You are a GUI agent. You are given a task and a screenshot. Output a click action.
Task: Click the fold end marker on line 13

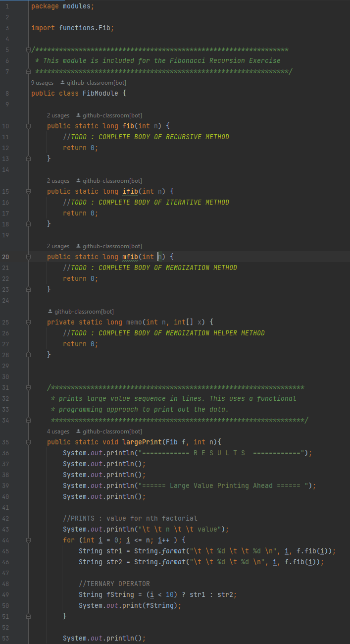click(28, 159)
